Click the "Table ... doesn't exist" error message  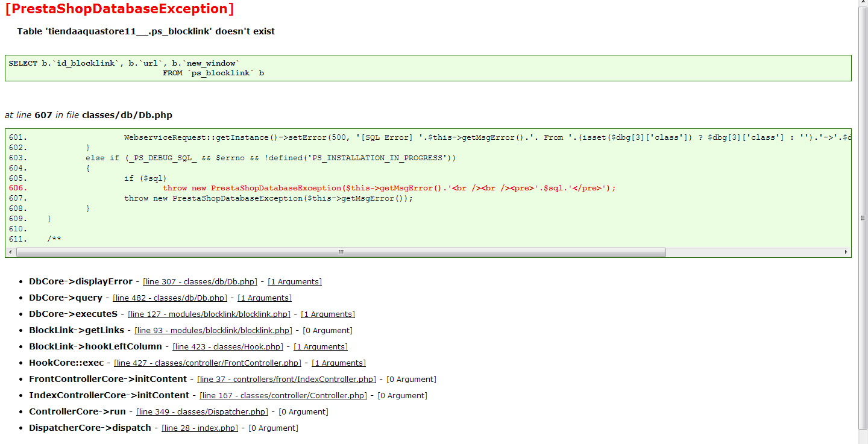tap(146, 31)
